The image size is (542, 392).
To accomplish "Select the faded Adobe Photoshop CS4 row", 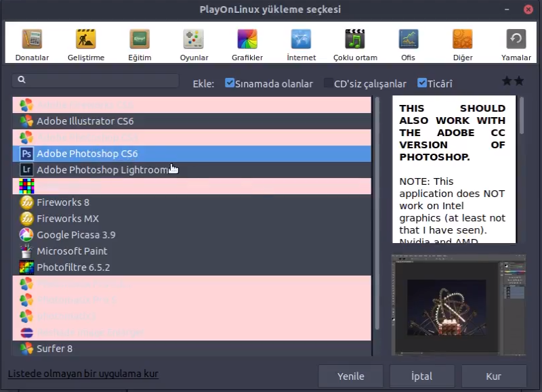I will click(x=192, y=137).
